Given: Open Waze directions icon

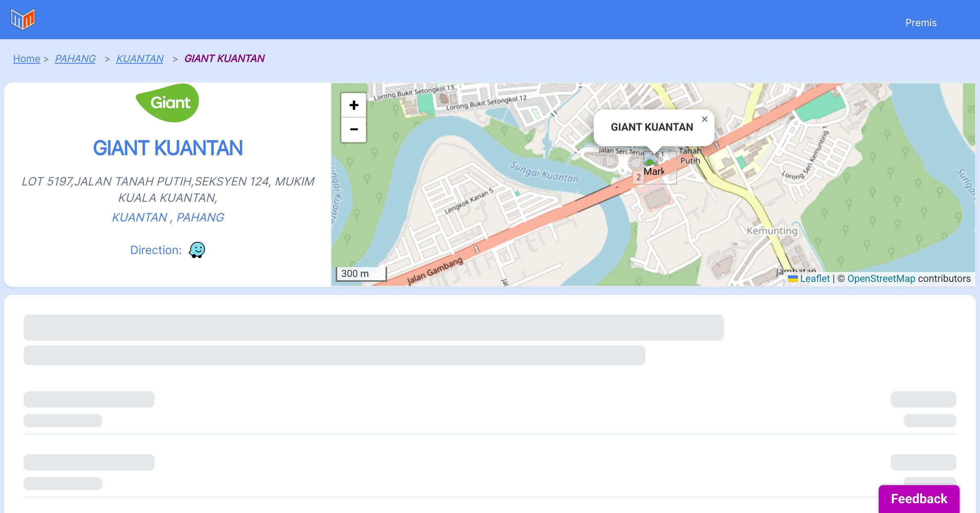Looking at the screenshot, I should (x=197, y=250).
